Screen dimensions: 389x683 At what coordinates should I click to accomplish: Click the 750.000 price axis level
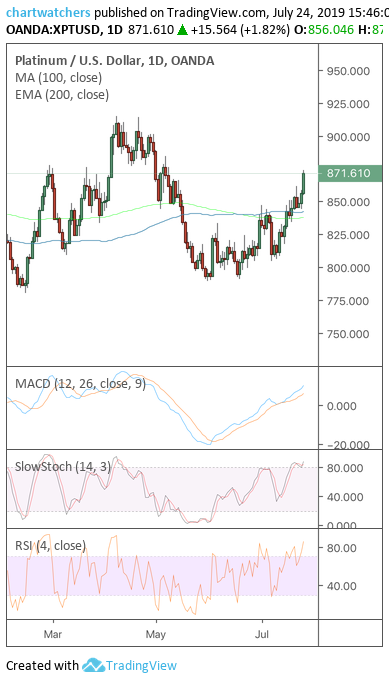point(348,334)
